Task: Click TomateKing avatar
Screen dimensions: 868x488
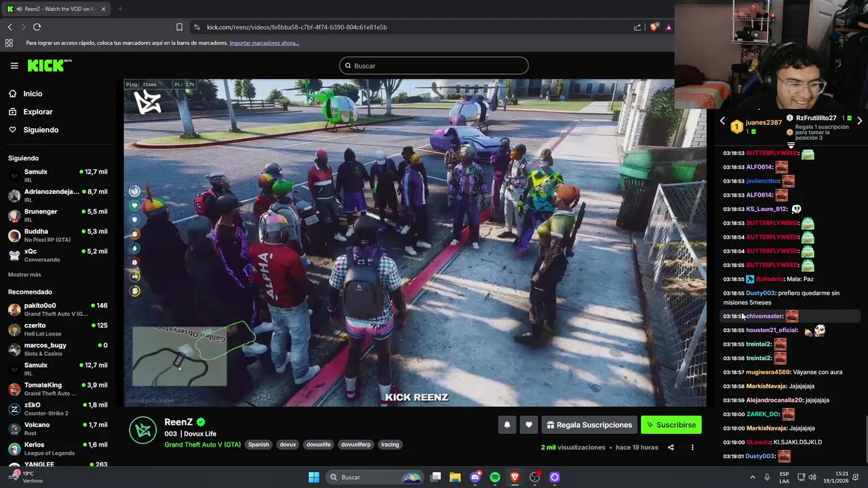Action: 14,389
